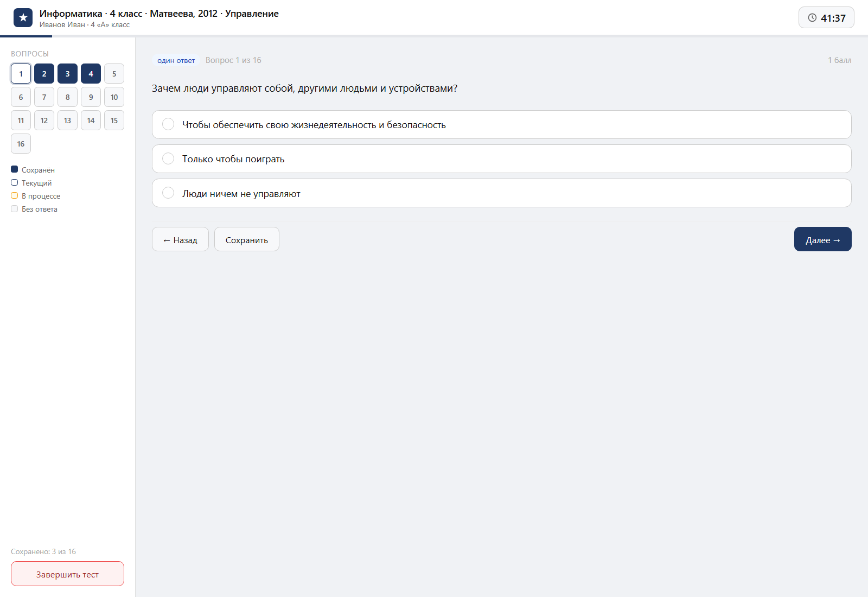Select question 14
Viewport: 868px width, 597px height.
click(x=91, y=120)
